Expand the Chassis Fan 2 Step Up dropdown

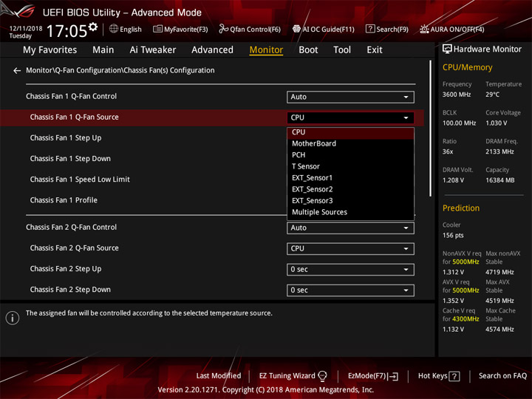pos(350,270)
